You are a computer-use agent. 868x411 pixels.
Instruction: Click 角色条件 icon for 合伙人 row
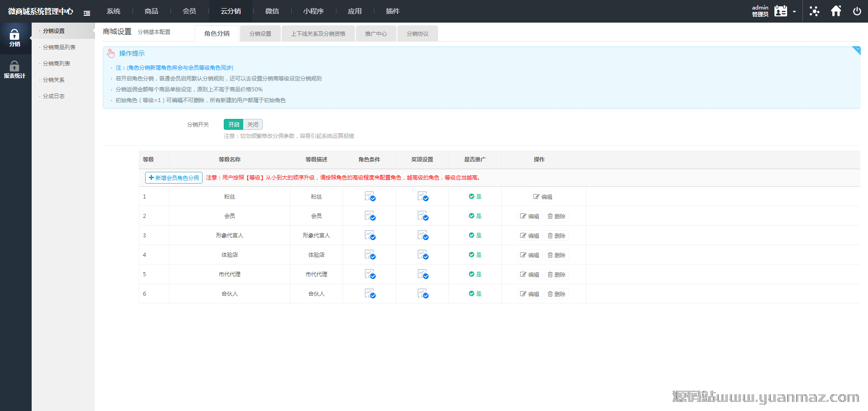pos(370,294)
